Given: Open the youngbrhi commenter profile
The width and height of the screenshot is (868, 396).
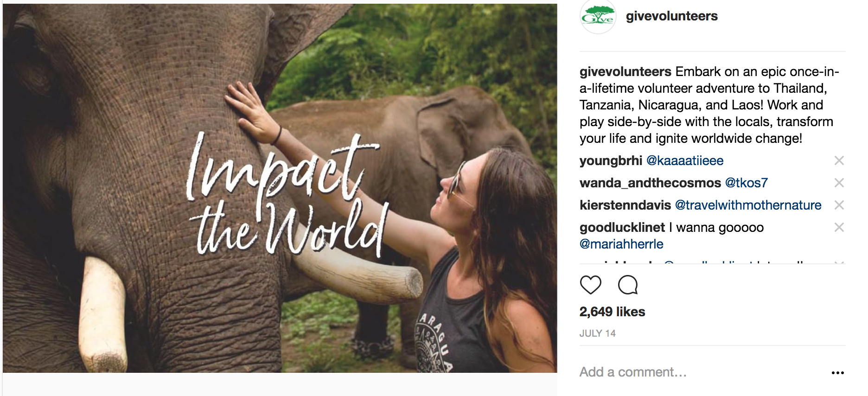Looking at the screenshot, I should pyautogui.click(x=611, y=161).
